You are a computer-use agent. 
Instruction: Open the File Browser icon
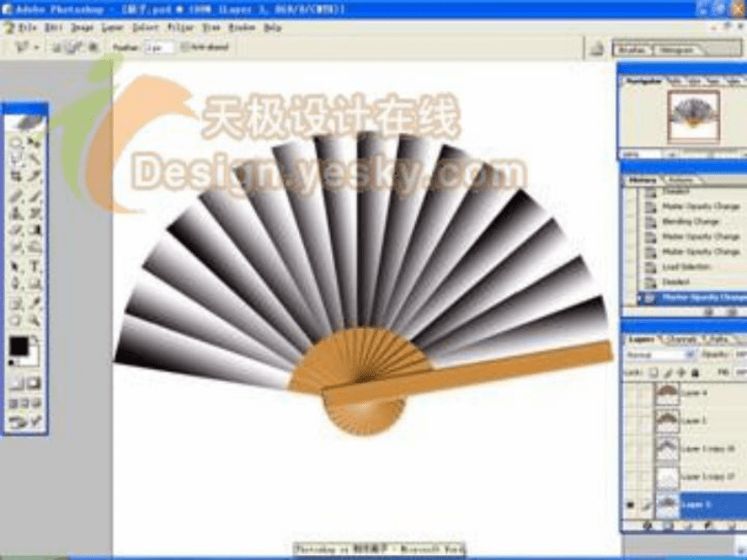pos(597,49)
